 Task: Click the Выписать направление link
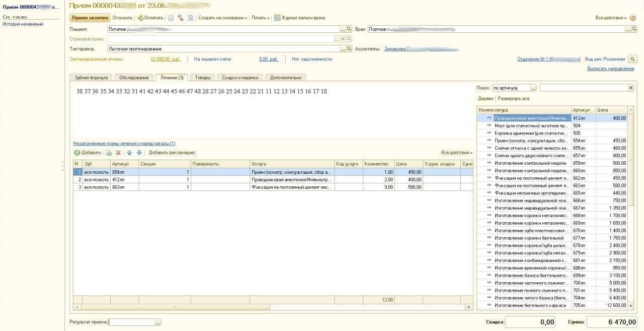click(610, 69)
